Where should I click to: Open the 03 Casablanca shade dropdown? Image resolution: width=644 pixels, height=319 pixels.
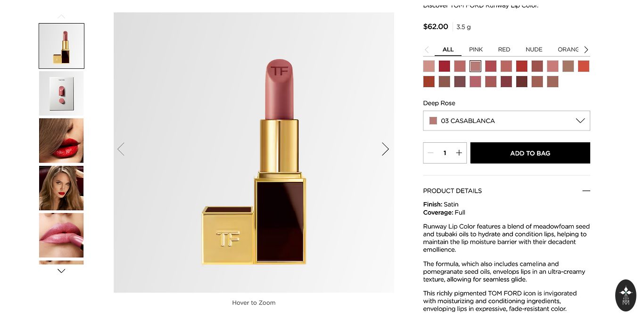click(506, 121)
